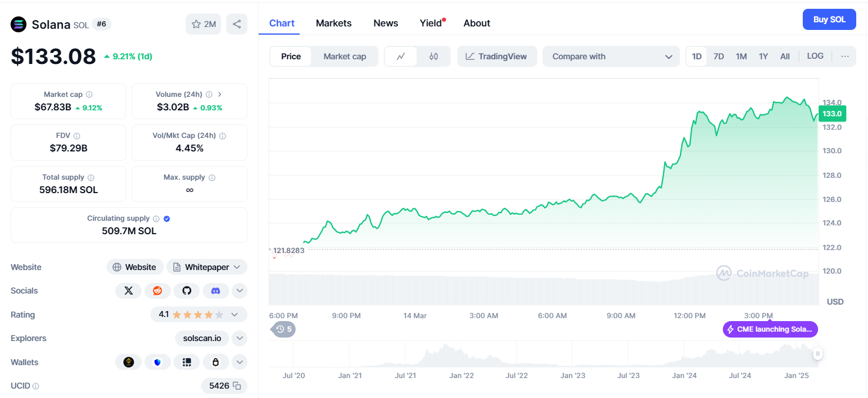Click the Buy SOL button
This screenshot has width=868, height=398.
pyautogui.click(x=829, y=19)
